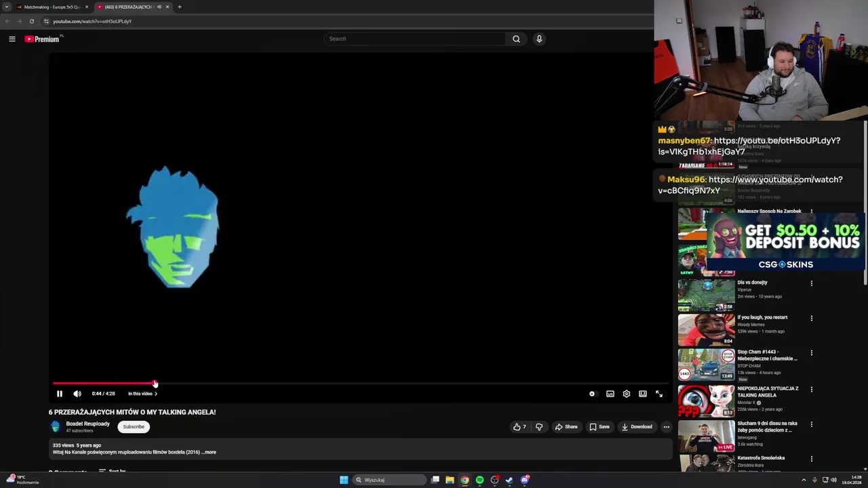This screenshot has width=868, height=488.
Task: Open the YouTube hamburger guide menu
Action: point(12,39)
